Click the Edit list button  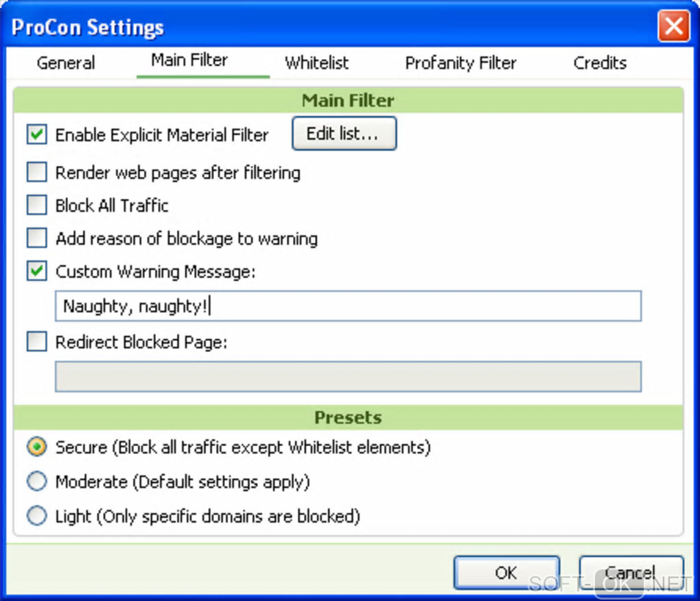[344, 134]
